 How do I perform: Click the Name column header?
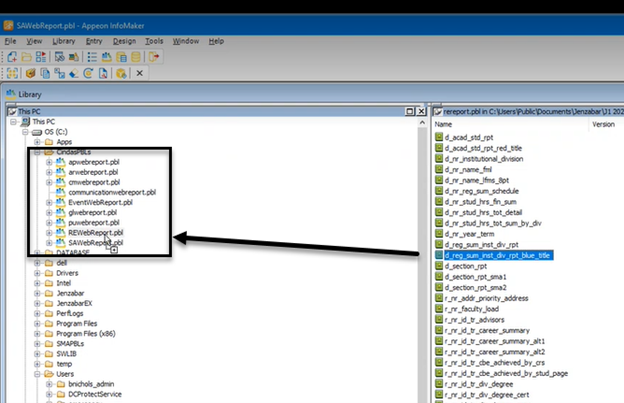coord(445,125)
